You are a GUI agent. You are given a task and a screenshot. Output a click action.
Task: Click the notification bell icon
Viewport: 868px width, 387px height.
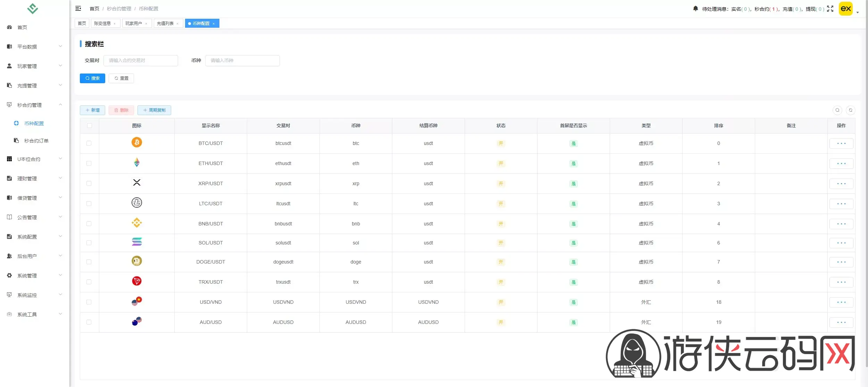tap(695, 9)
